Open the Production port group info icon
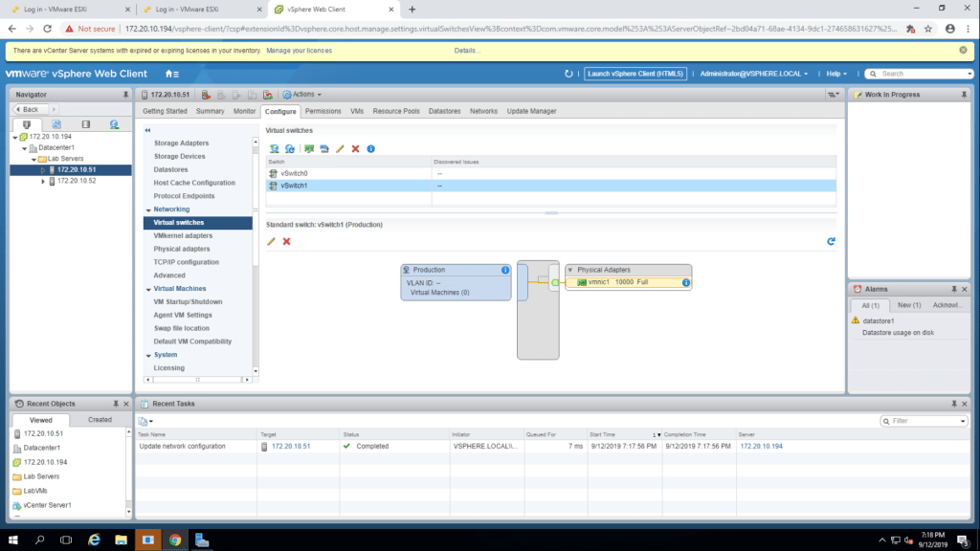This screenshot has width=980, height=551. [x=504, y=270]
